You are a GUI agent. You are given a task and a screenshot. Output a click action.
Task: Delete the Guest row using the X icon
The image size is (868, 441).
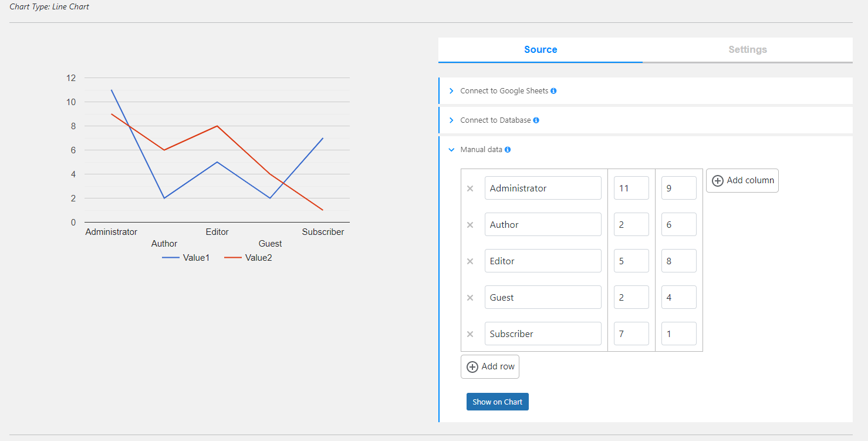[470, 298]
